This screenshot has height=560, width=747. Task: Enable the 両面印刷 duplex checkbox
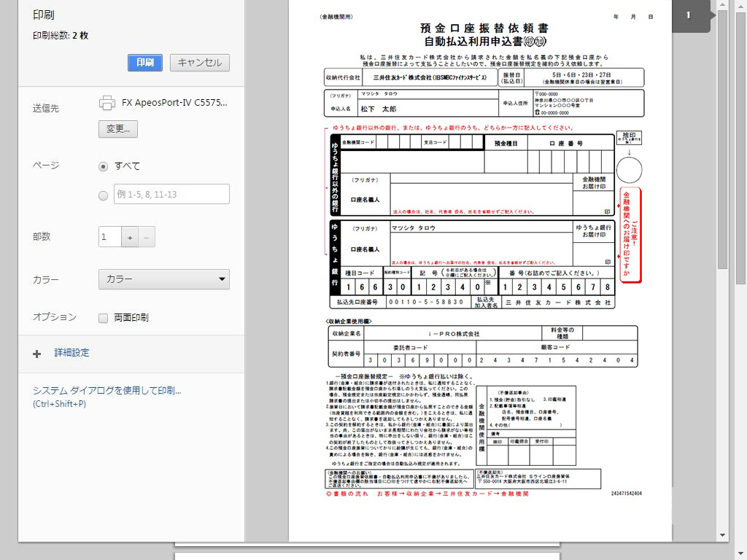(x=103, y=318)
